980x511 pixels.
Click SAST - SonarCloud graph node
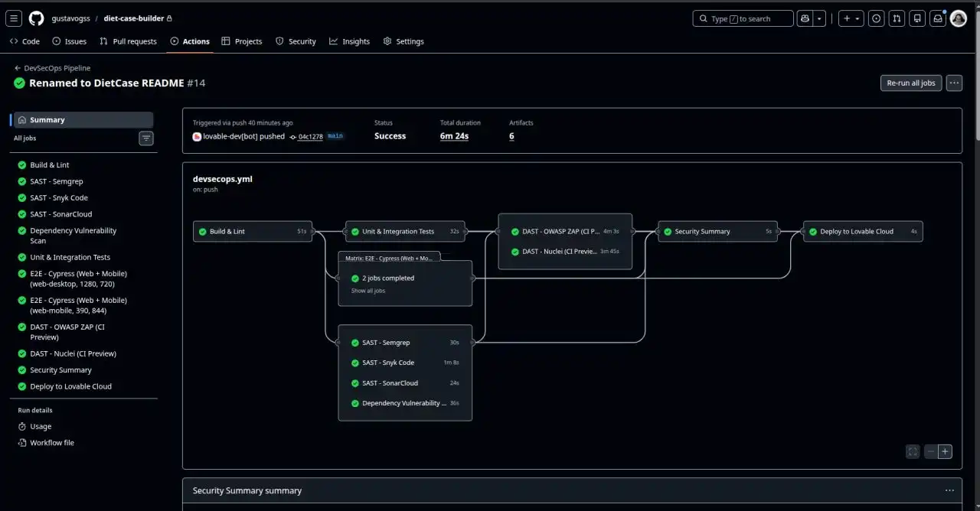pyautogui.click(x=405, y=383)
